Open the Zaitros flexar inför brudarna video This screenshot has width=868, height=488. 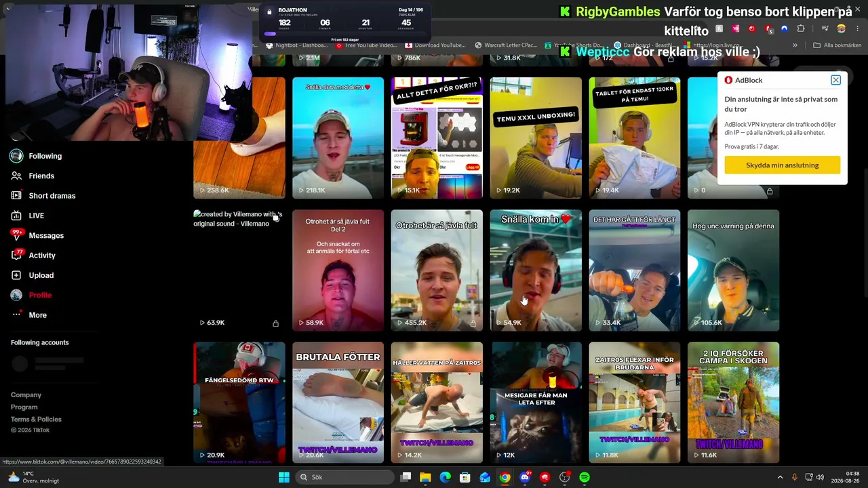[x=634, y=403]
